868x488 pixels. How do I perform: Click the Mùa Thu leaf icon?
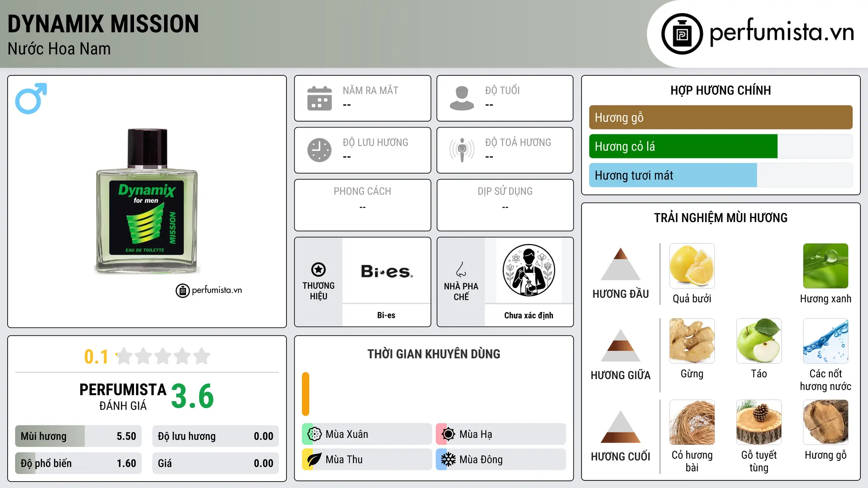pyautogui.click(x=314, y=460)
